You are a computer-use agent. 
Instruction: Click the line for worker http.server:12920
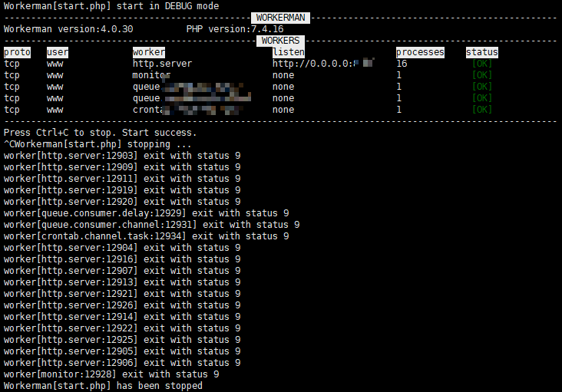point(122,202)
